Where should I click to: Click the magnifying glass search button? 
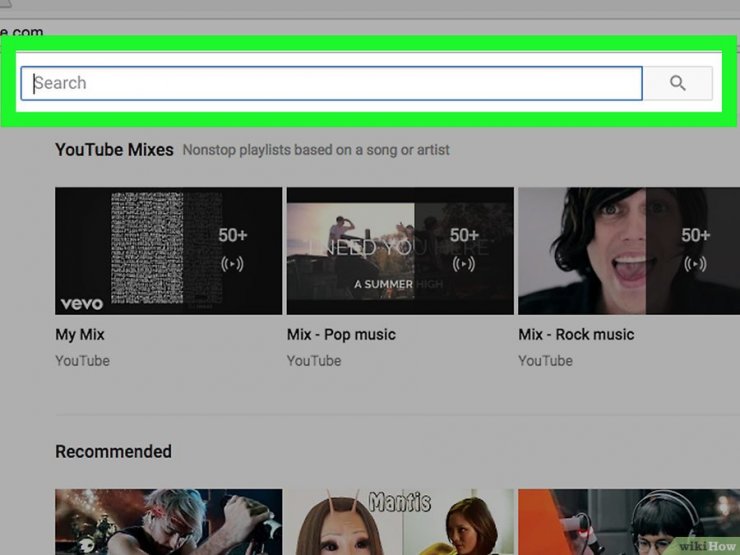point(678,84)
